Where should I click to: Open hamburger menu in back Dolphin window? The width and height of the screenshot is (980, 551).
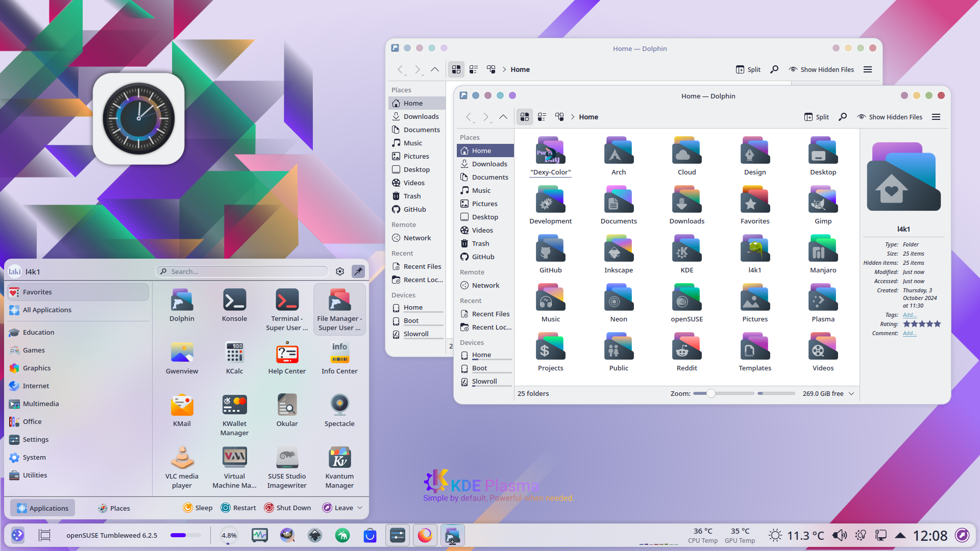click(868, 69)
